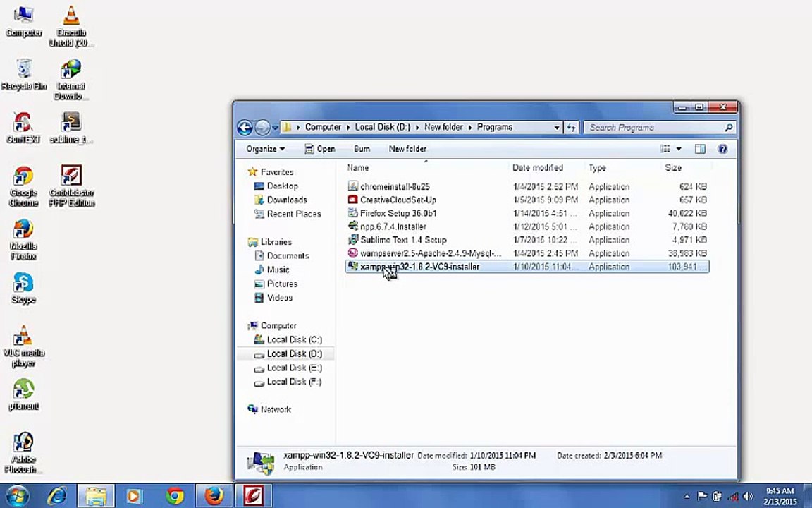Select the Mozilla Firefox desktop shortcut

(23, 239)
